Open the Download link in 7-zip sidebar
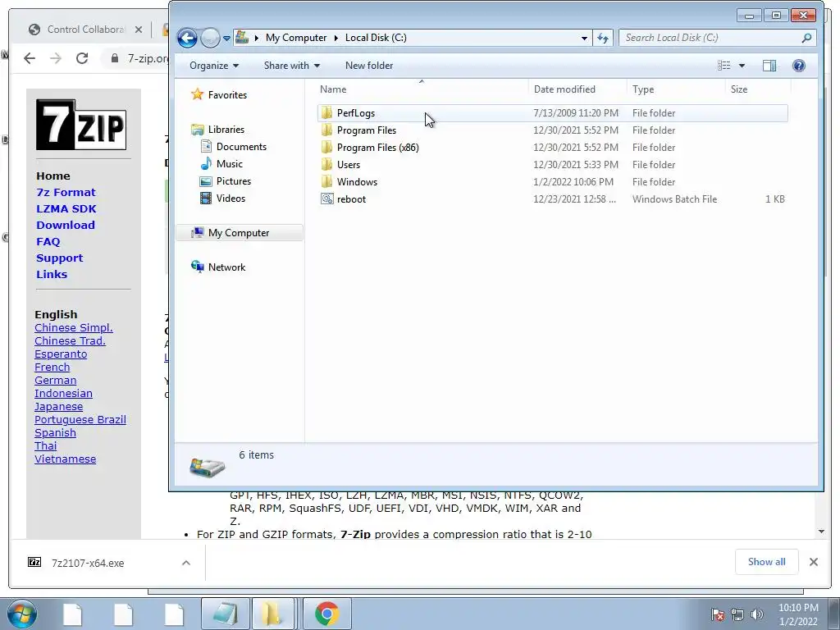 click(66, 225)
